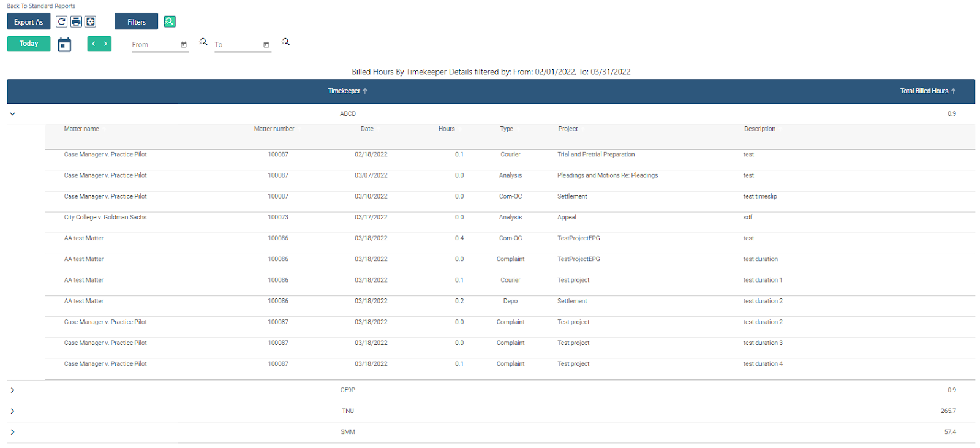The image size is (980, 448).
Task: Click the Matter number column header
Action: click(274, 129)
